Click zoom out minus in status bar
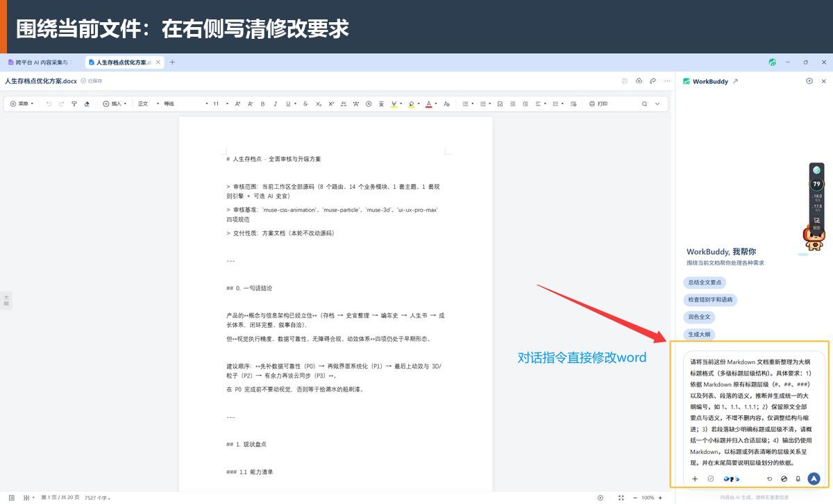 pos(635,498)
